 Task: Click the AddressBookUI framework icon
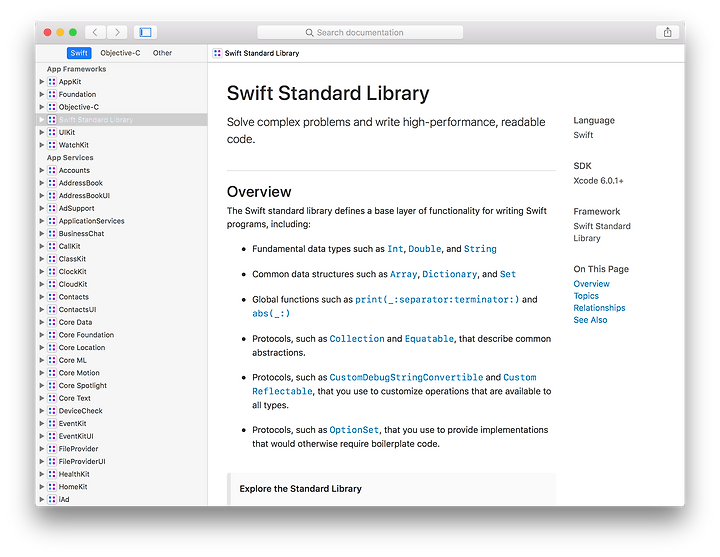[52, 196]
